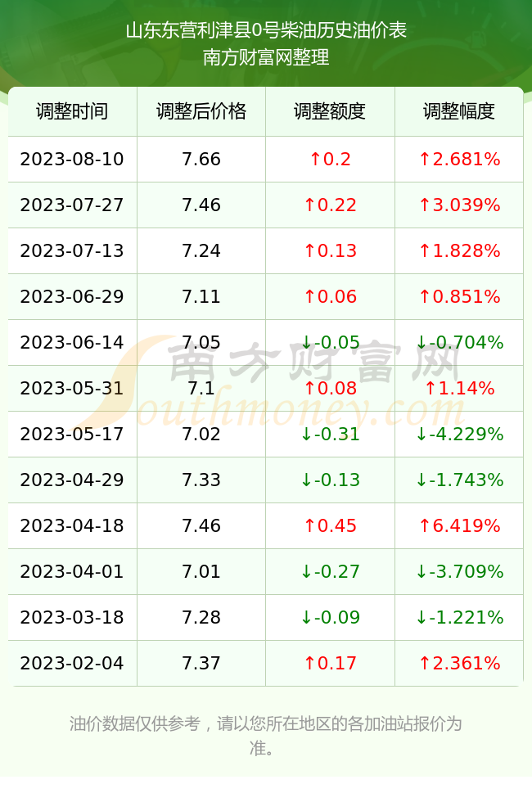Image resolution: width=532 pixels, height=802 pixels.
Task: Click the ↑2.681% percentage cell
Action: (459, 159)
